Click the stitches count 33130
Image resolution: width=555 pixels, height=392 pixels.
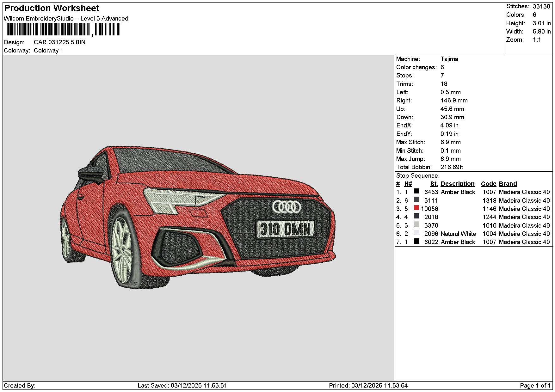pyautogui.click(x=541, y=6)
